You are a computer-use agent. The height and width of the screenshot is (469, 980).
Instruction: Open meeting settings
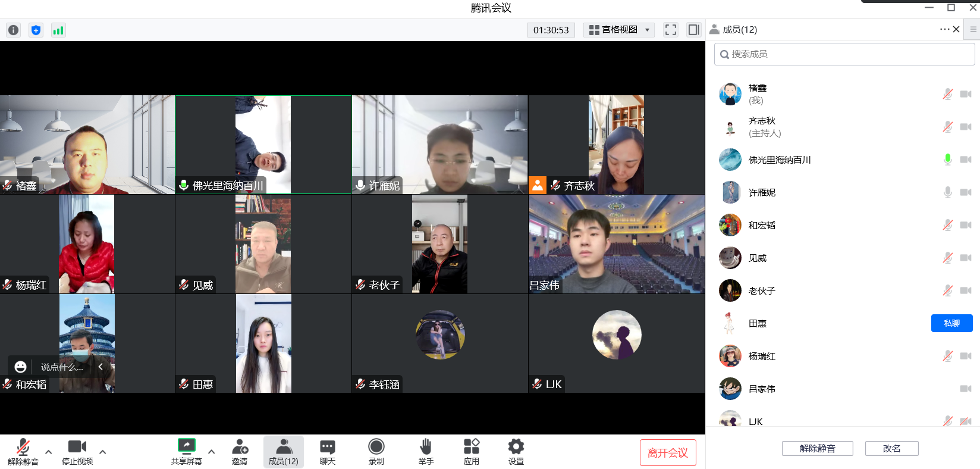[x=516, y=452]
